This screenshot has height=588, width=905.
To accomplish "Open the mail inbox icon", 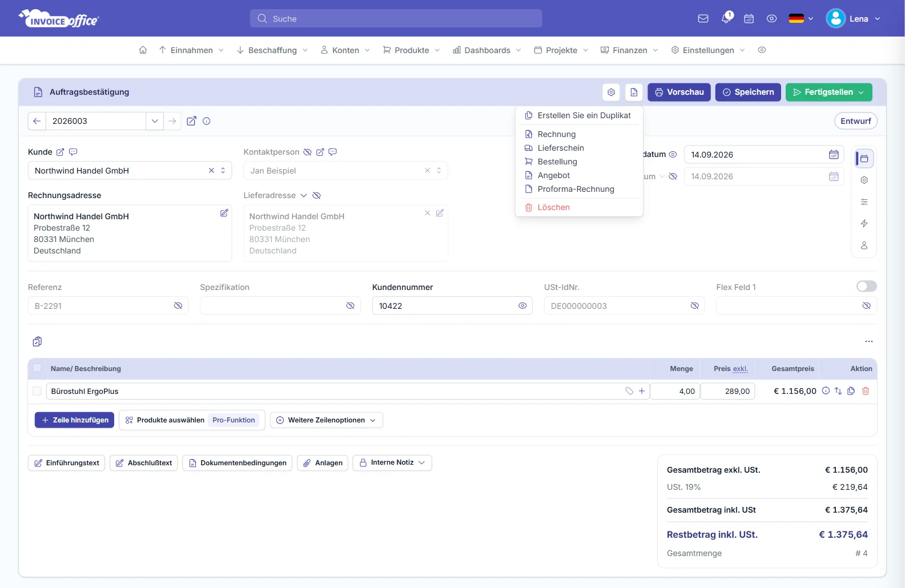I will pos(703,18).
